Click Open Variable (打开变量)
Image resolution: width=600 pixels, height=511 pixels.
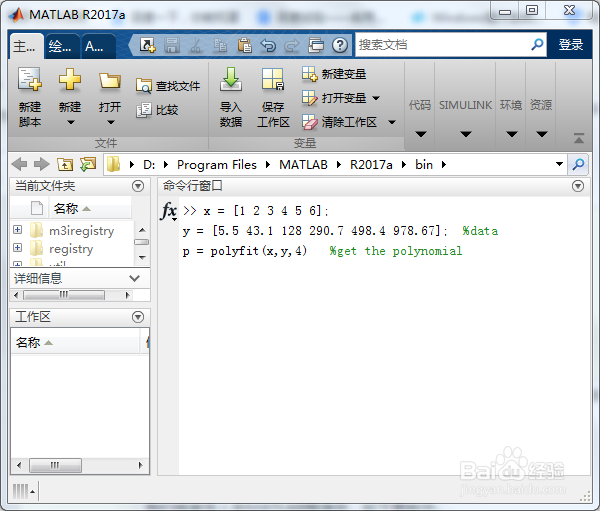pyautogui.click(x=334, y=98)
